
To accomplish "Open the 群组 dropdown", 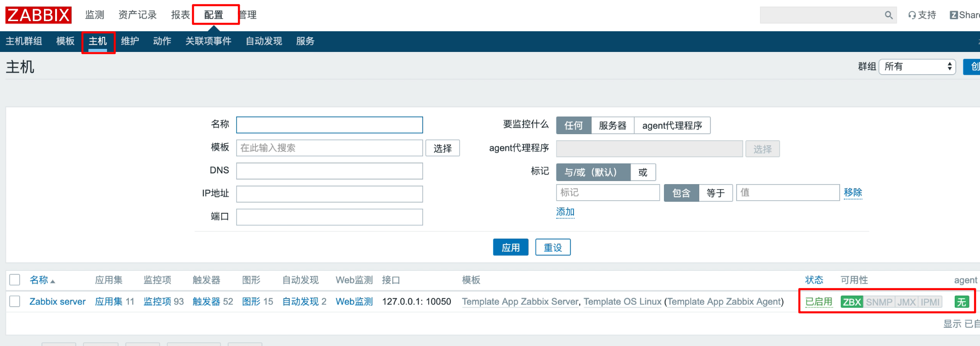I will pos(917,67).
